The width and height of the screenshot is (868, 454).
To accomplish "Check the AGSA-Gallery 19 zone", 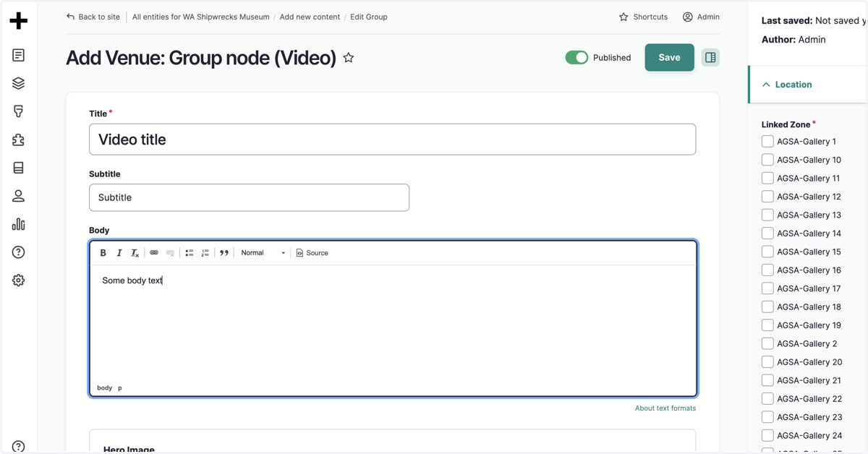I will tap(767, 325).
